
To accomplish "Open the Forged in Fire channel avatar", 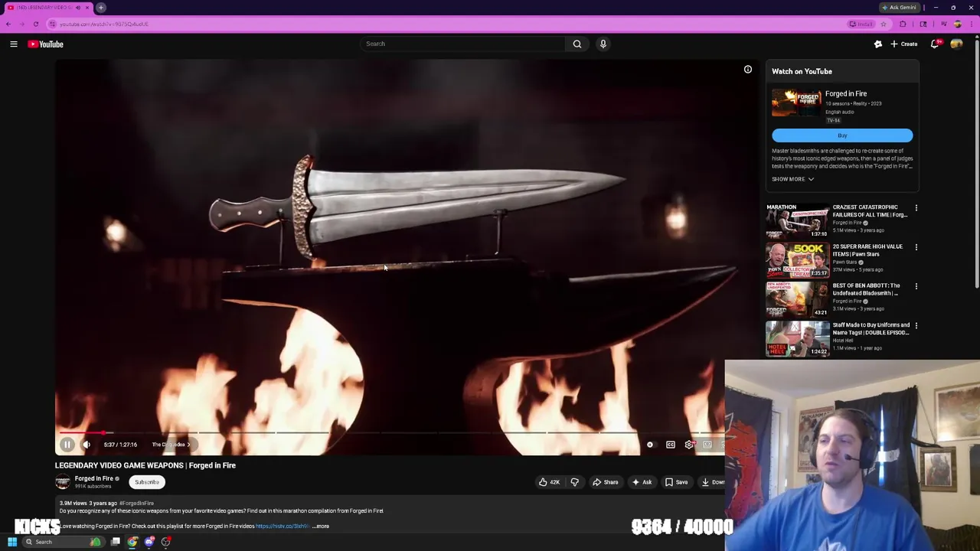I will (63, 481).
